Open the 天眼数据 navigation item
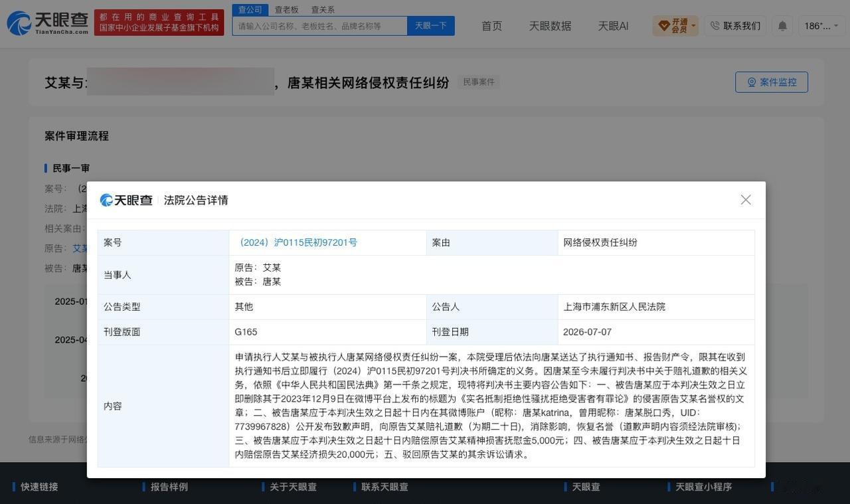The width and height of the screenshot is (850, 504). tap(550, 26)
